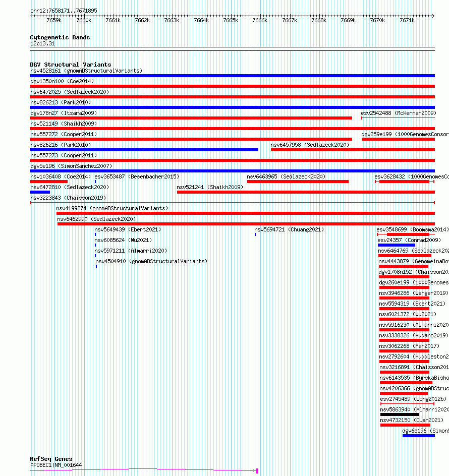449x476 pixels.
Task: Select the nsv557272 (Cooper2011) label
Action: (64, 135)
